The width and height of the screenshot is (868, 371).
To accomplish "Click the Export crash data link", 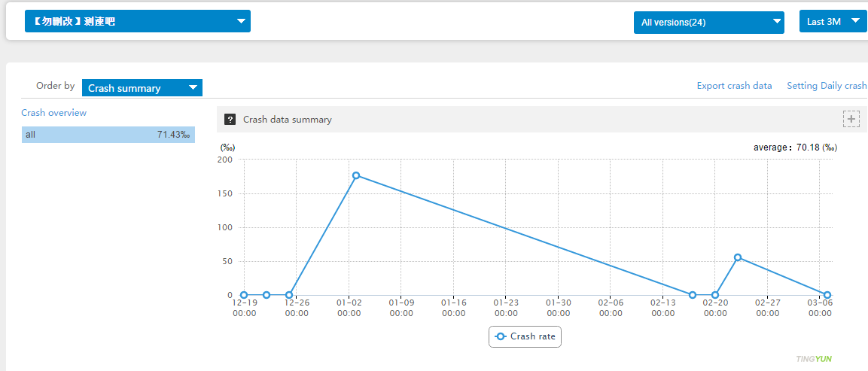I will 734,86.
